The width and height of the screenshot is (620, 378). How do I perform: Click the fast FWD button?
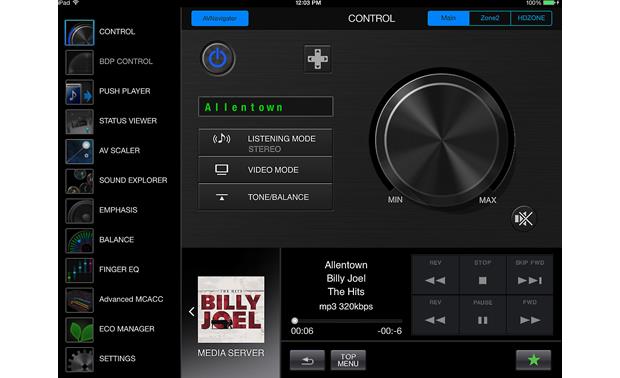530,315
